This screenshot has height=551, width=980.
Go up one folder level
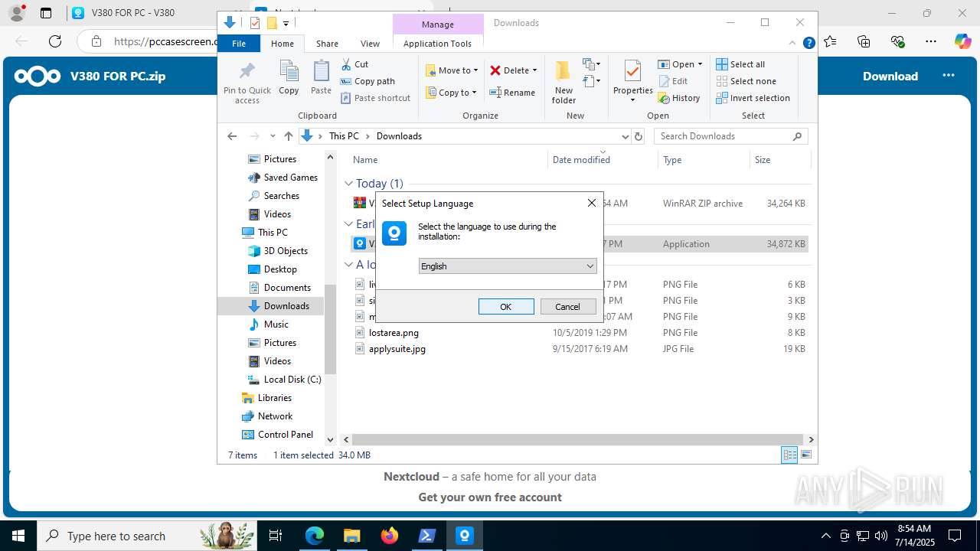(x=288, y=136)
